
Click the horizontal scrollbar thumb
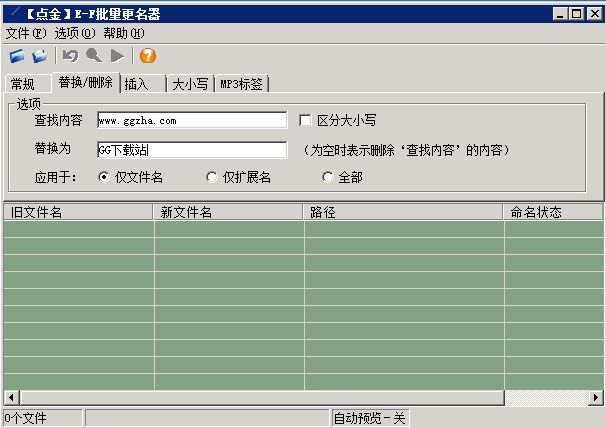coord(262,397)
